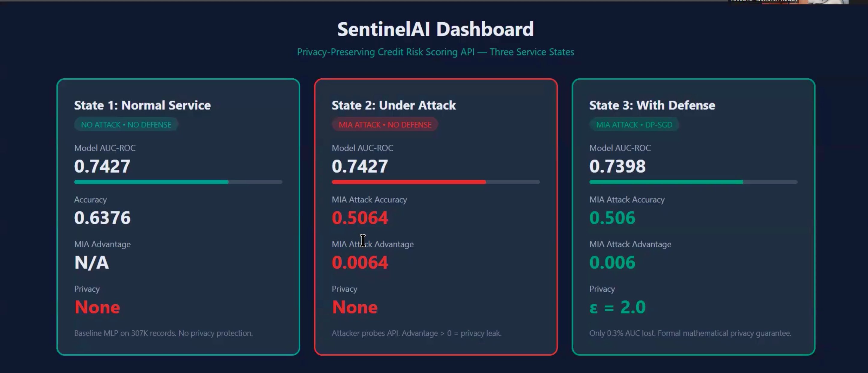Open the State 1: Normal Service card heading
This screenshot has height=373, width=868.
(x=142, y=105)
